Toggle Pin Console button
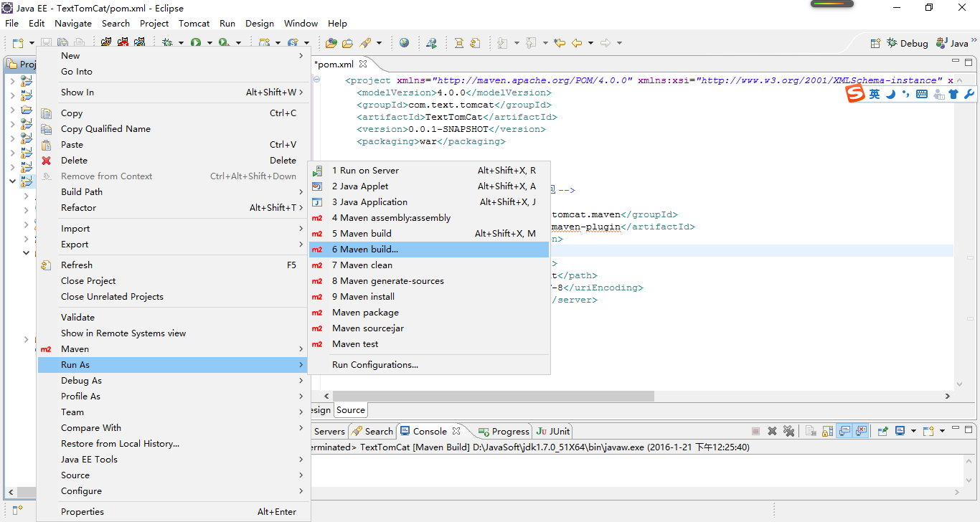The height and width of the screenshot is (522, 980). [x=883, y=431]
